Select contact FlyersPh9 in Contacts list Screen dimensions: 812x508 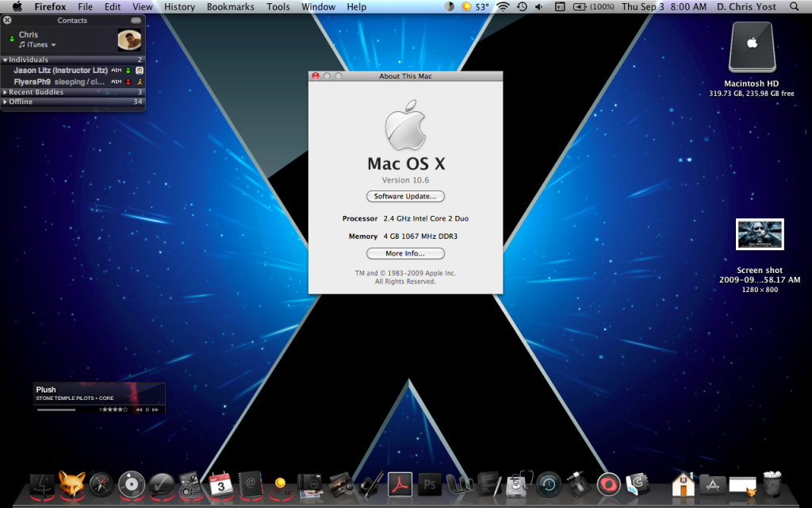72,82
